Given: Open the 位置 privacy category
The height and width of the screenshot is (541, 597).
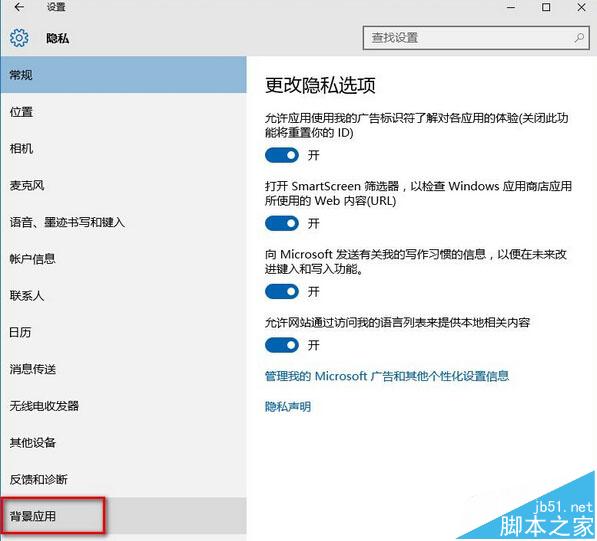Looking at the screenshot, I should (123, 112).
